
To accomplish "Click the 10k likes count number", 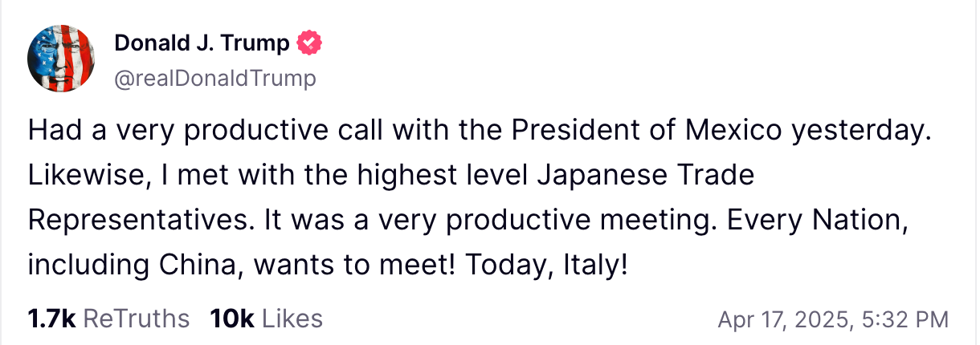I will (232, 319).
